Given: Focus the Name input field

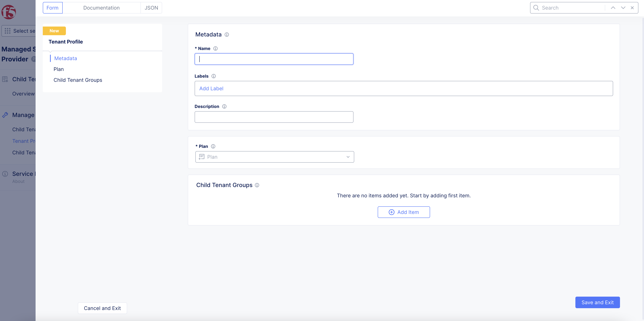Looking at the screenshot, I should (274, 59).
